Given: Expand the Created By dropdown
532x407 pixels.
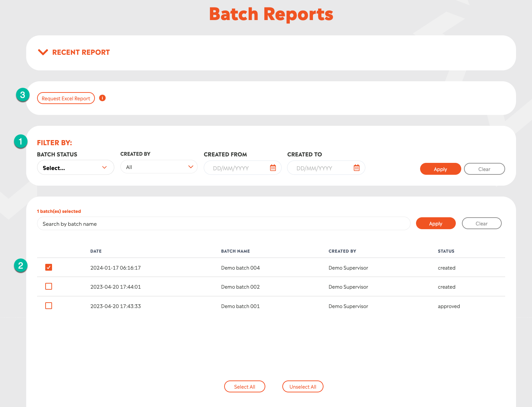Looking at the screenshot, I should [159, 167].
